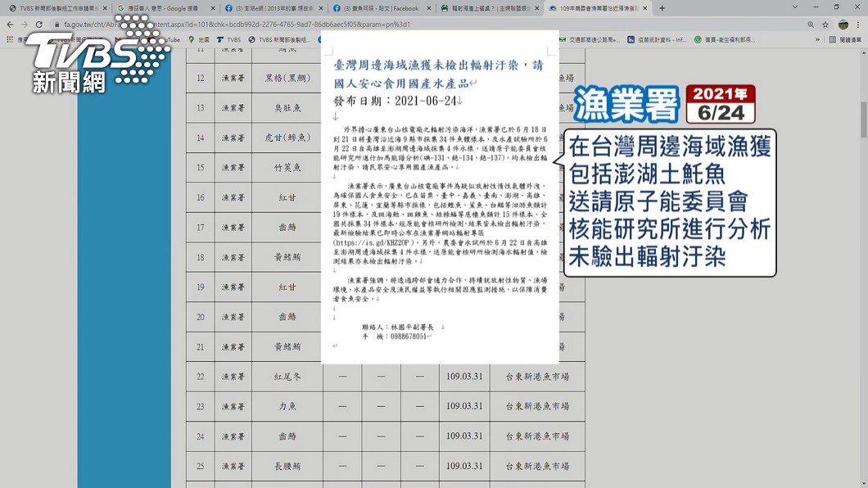Close the 賣魚阿萊 Facebook tab
868x488 pixels.
tap(428, 8)
